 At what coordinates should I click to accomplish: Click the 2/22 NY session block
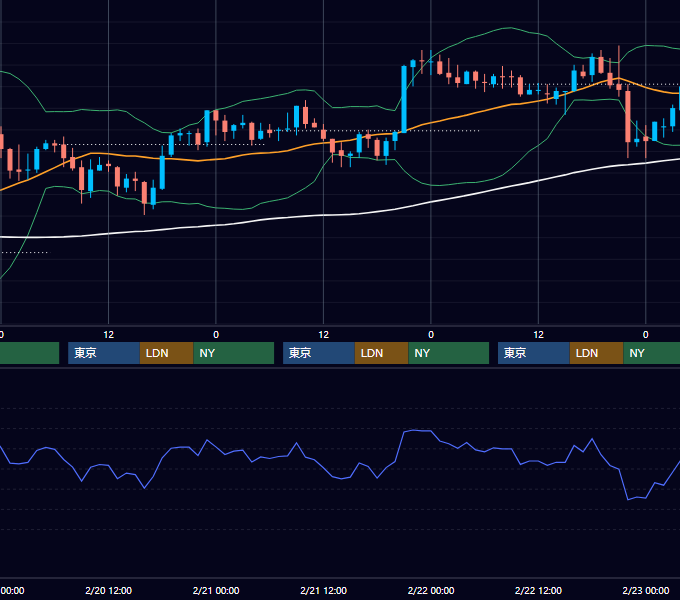pyautogui.click(x=652, y=353)
